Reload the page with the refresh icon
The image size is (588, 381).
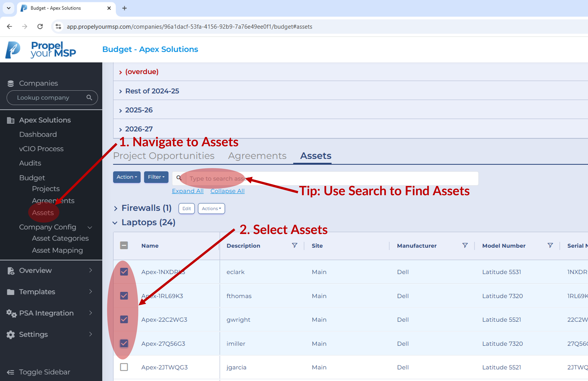coord(40,26)
